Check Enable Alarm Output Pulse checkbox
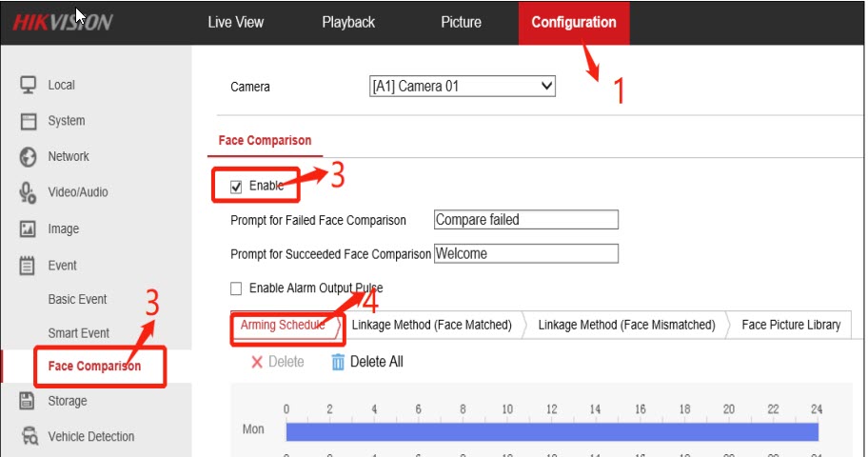 [236, 288]
